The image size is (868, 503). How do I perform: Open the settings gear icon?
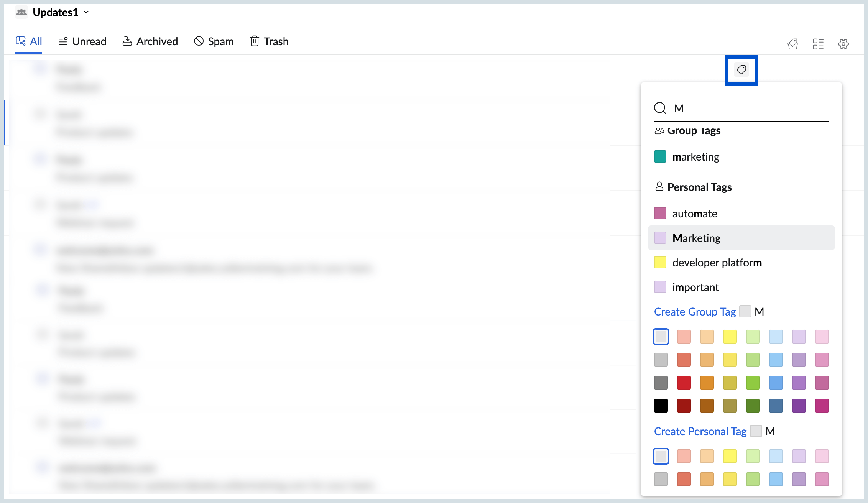click(x=843, y=44)
